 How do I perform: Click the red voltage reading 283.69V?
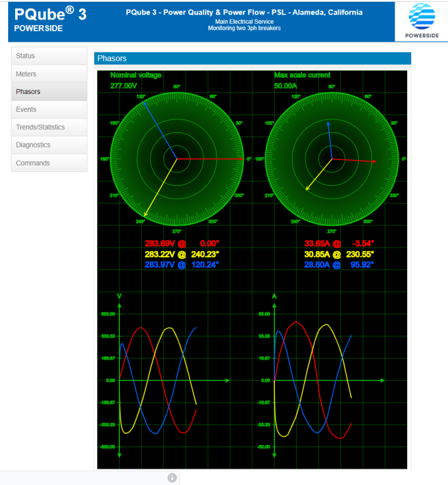pyautogui.click(x=160, y=243)
